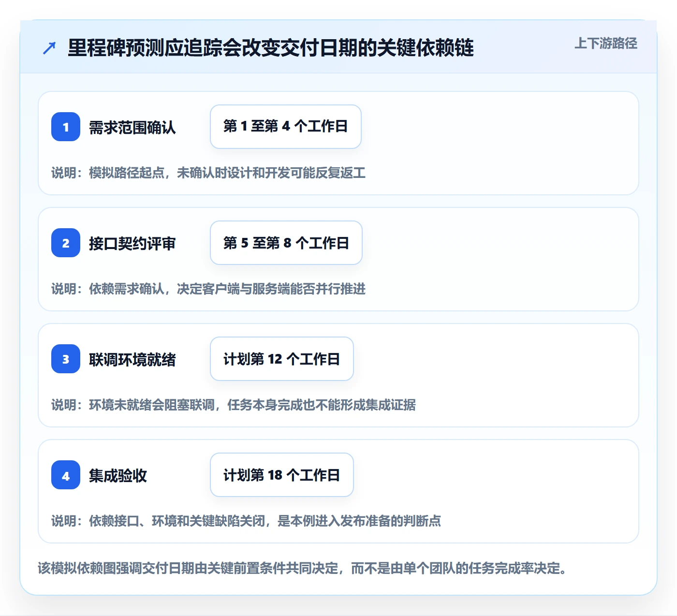Select the 集成验收 step title

click(x=118, y=475)
